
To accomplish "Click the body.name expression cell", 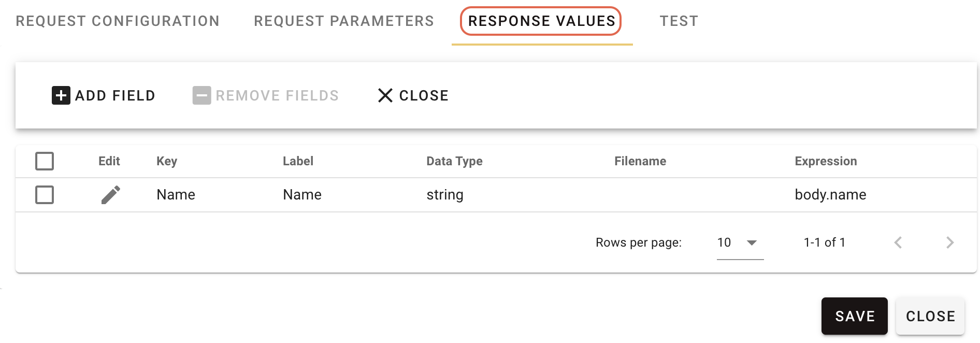I will tap(830, 194).
